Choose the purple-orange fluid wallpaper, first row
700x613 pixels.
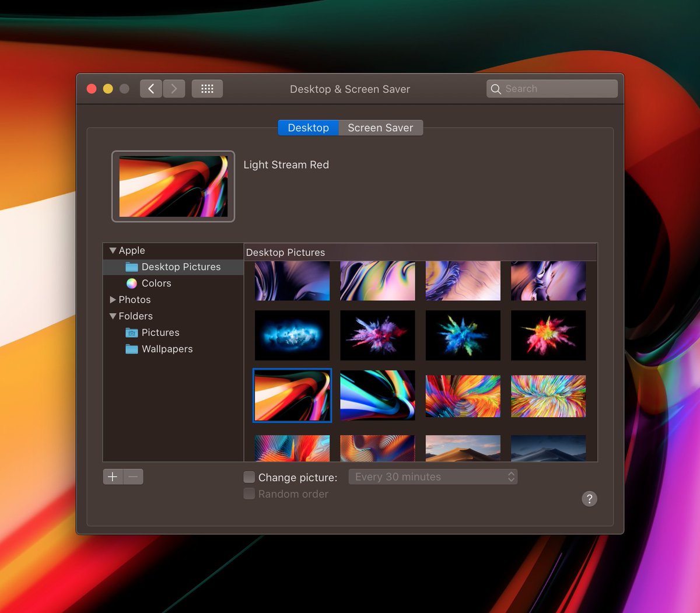click(548, 281)
